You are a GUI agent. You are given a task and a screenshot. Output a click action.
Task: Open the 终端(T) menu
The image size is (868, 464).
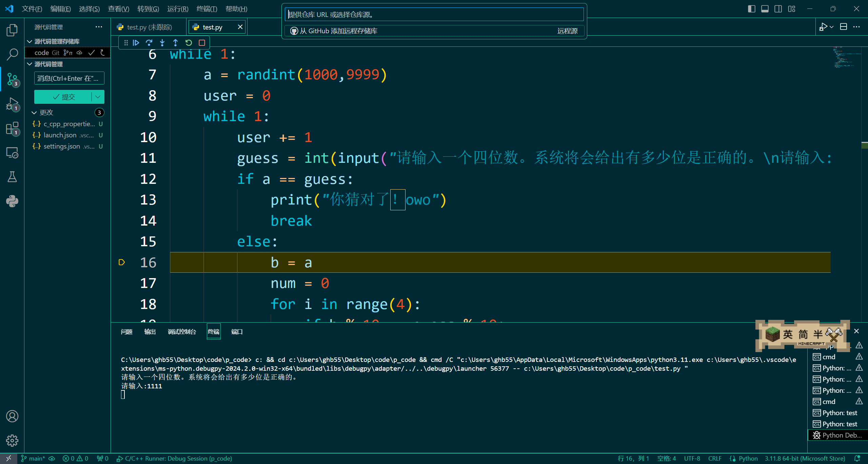206,9
